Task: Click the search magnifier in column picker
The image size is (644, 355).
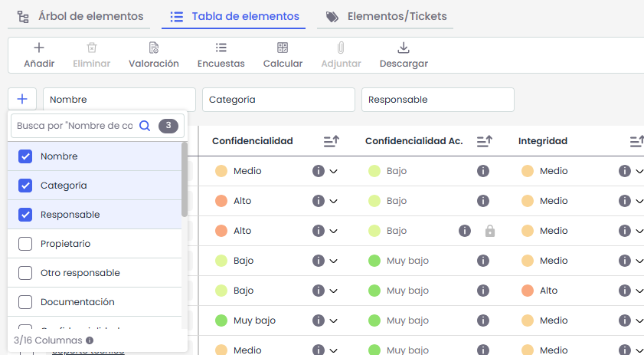Action: coord(145,126)
